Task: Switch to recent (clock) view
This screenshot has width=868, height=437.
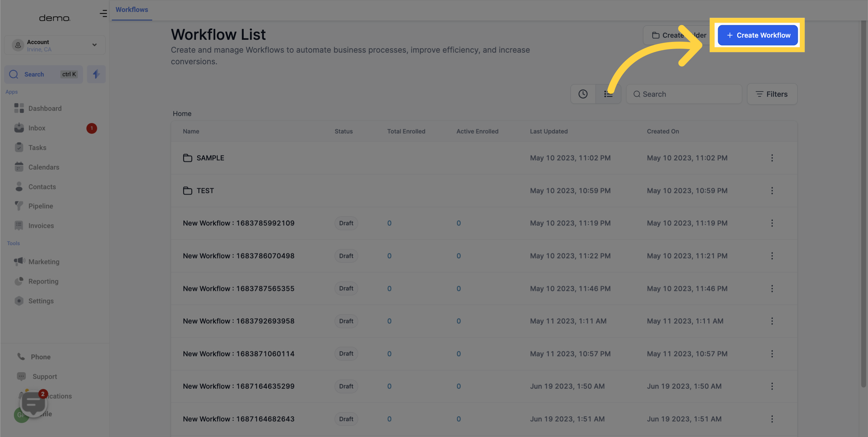Action: (583, 94)
